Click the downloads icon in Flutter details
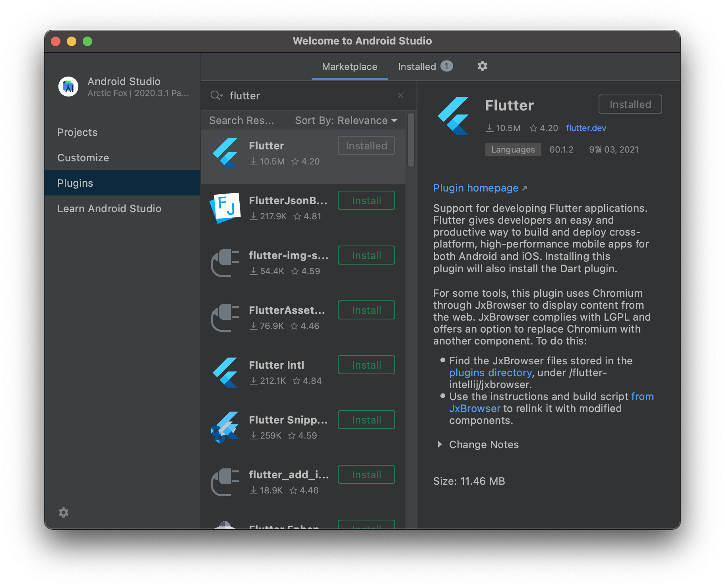Screen dimensions: 725x588 click(x=490, y=128)
